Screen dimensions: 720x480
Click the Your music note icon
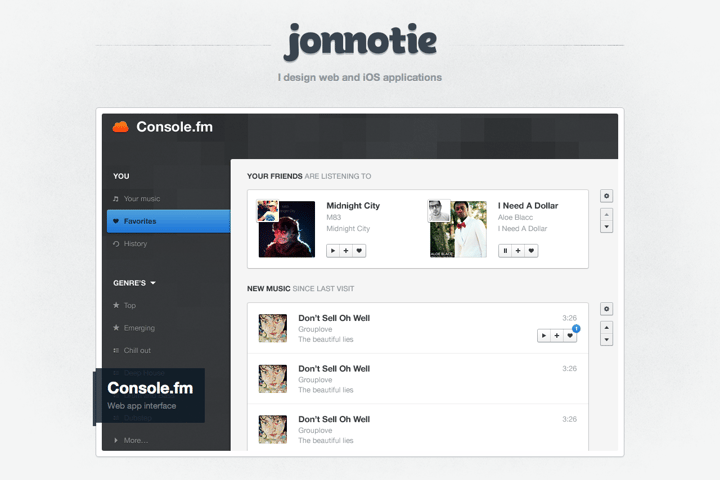(116, 199)
